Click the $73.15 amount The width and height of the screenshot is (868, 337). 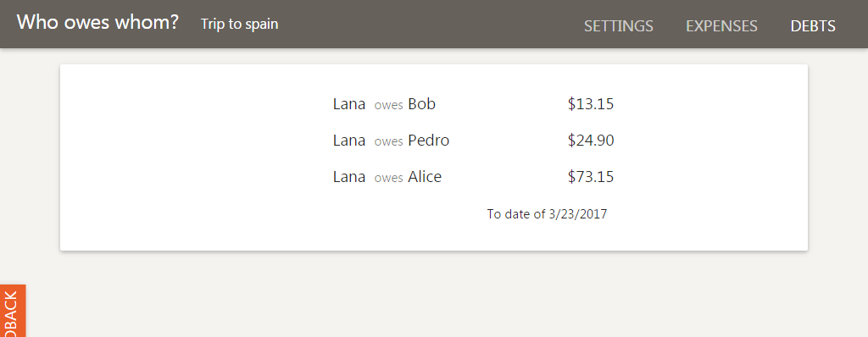(x=591, y=177)
